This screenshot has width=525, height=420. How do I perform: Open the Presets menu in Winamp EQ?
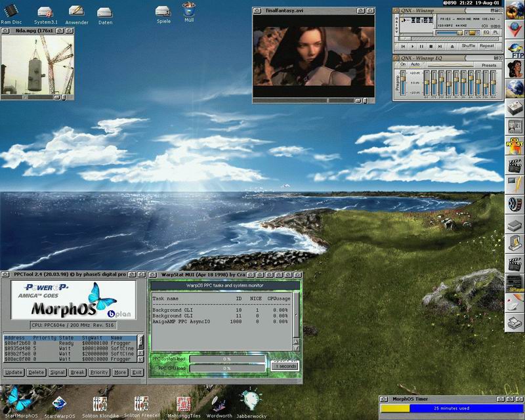coord(489,66)
